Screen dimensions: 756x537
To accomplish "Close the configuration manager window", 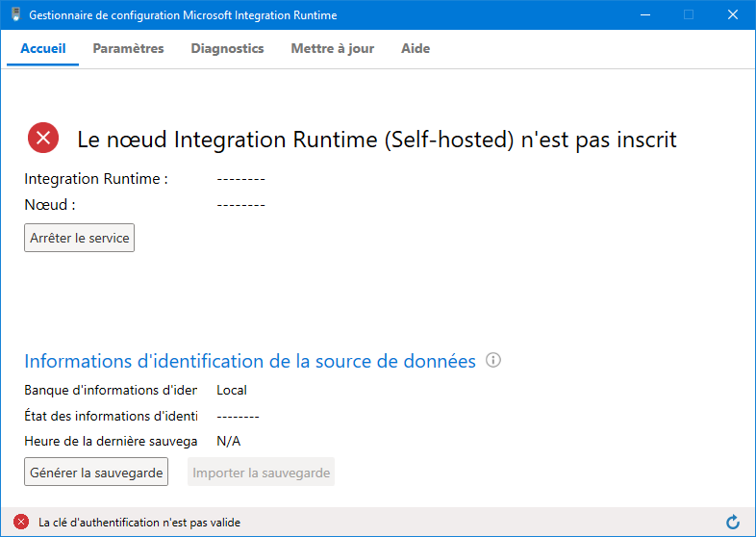I will click(x=733, y=15).
